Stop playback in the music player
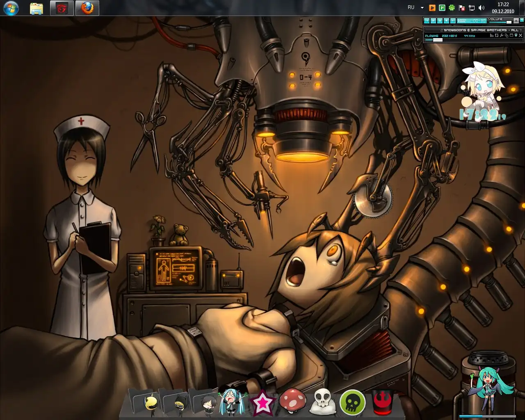 pos(446,21)
